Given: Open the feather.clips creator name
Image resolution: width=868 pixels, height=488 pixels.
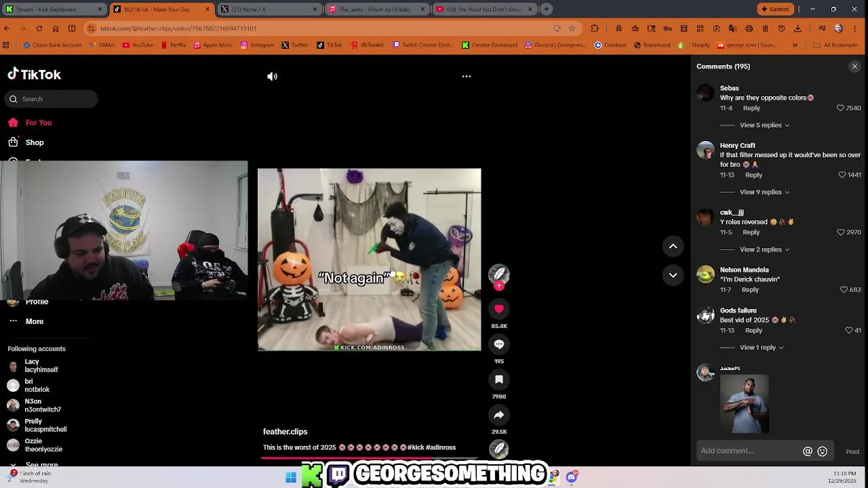Looking at the screenshot, I should [x=285, y=432].
